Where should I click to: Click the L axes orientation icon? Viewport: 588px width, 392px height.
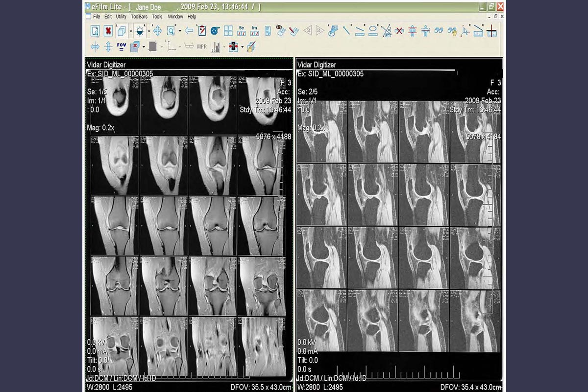(171, 46)
